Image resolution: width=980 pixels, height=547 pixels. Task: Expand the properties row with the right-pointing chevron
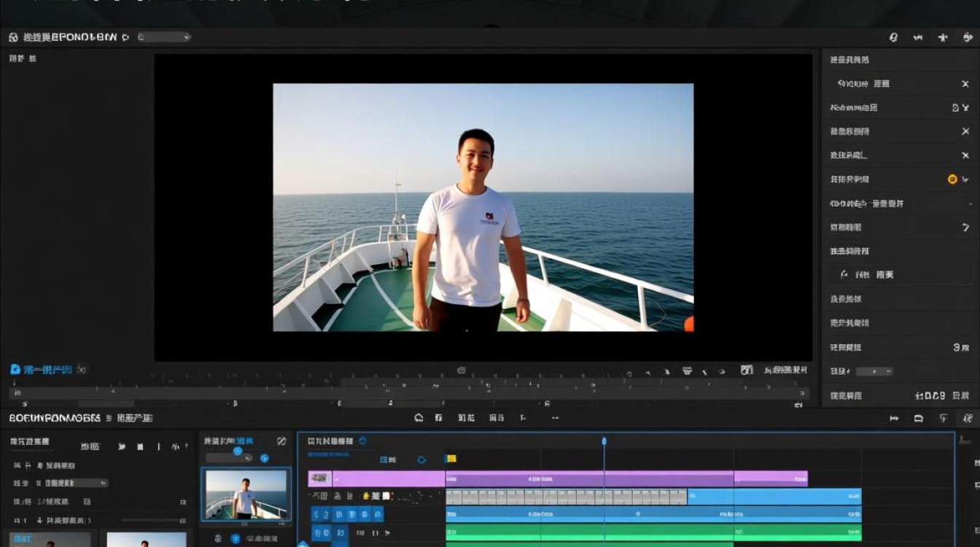click(x=965, y=228)
